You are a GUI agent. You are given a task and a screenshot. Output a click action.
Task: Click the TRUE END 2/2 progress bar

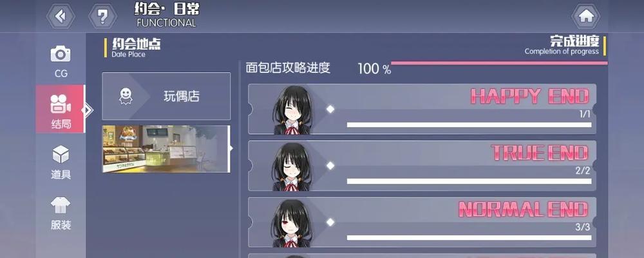coord(469,181)
